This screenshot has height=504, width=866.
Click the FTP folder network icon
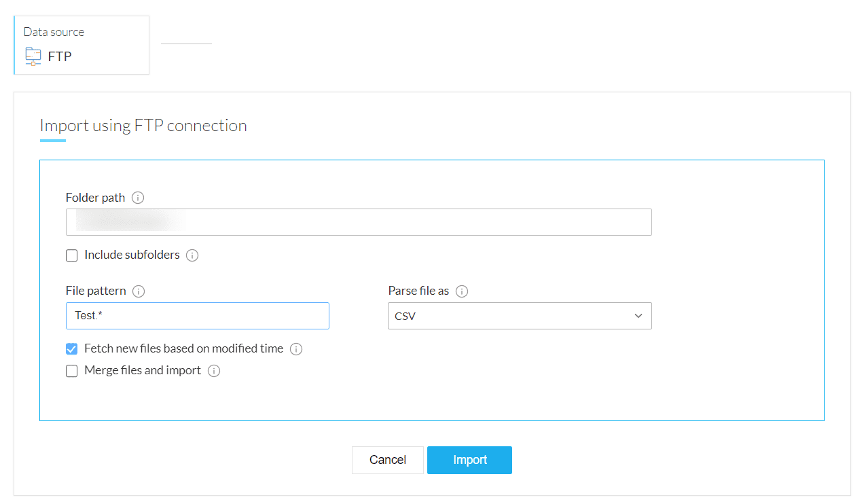(33, 56)
